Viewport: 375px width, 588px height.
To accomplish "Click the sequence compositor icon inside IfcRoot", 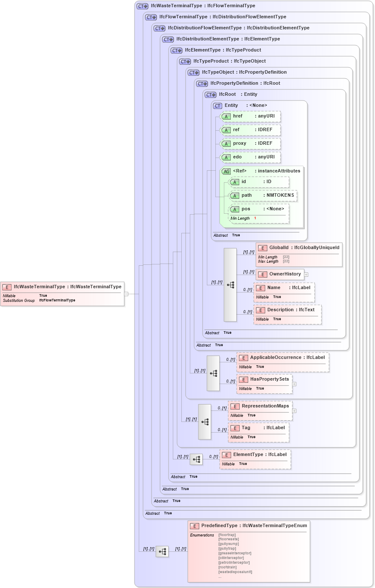I will pyautogui.click(x=230, y=285).
